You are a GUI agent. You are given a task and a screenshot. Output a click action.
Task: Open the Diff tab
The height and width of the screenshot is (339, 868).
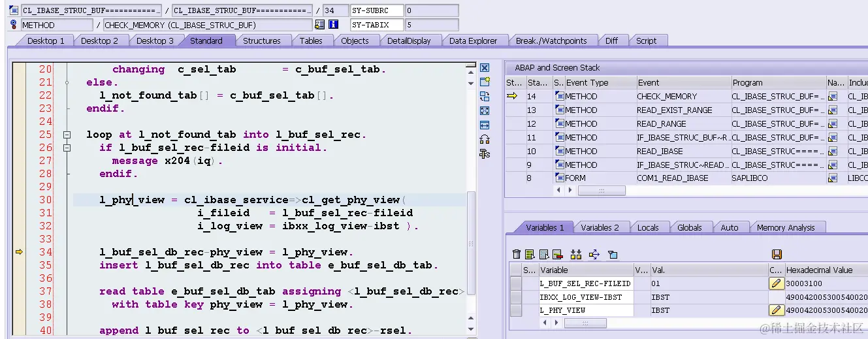pos(611,40)
